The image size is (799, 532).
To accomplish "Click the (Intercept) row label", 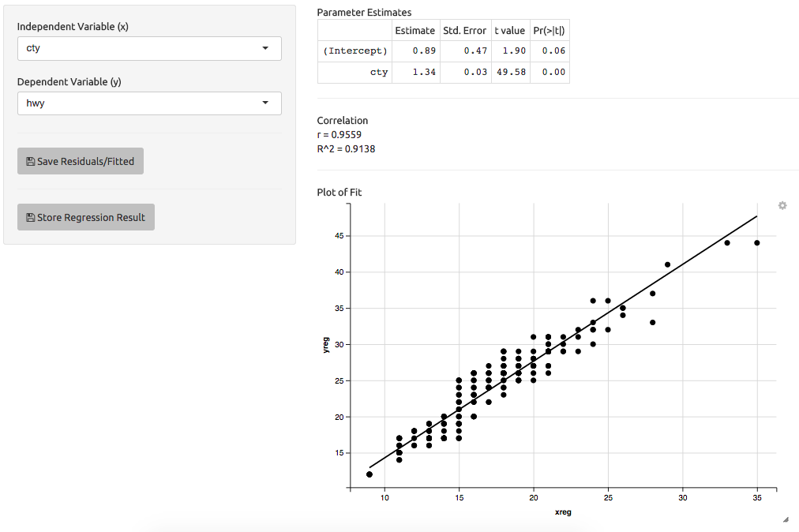I will [x=355, y=51].
